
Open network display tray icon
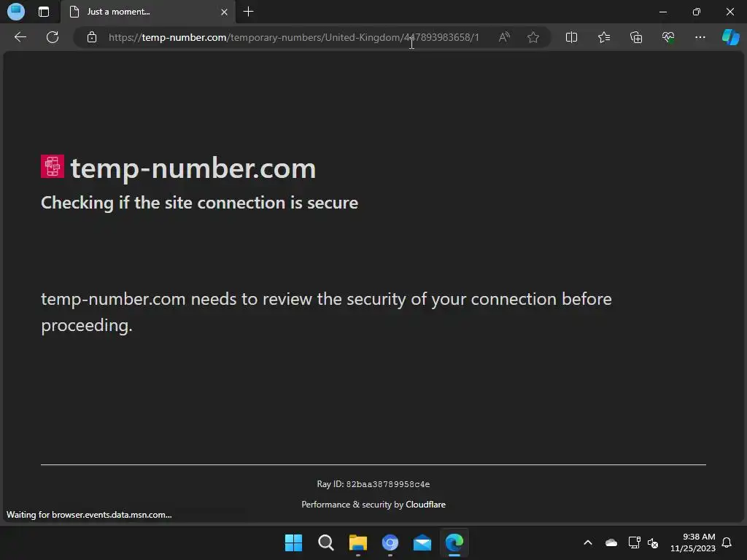point(634,542)
